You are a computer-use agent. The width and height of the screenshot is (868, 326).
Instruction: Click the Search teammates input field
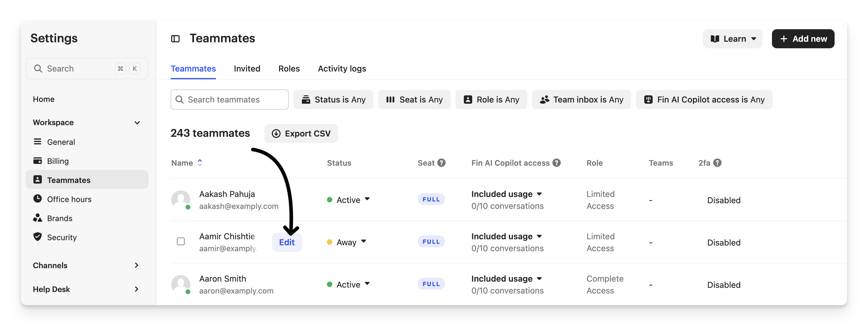click(229, 100)
